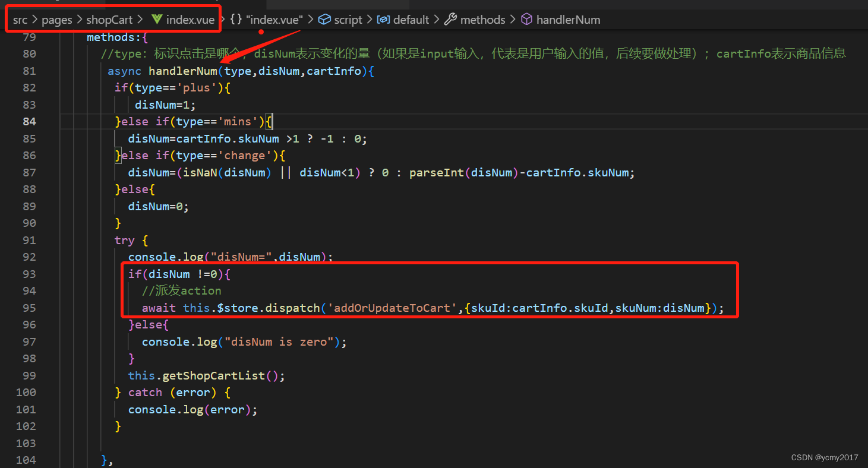Viewport: 868px width, 468px height.
Task: Click the wrench icon before methods
Action: pos(451,20)
